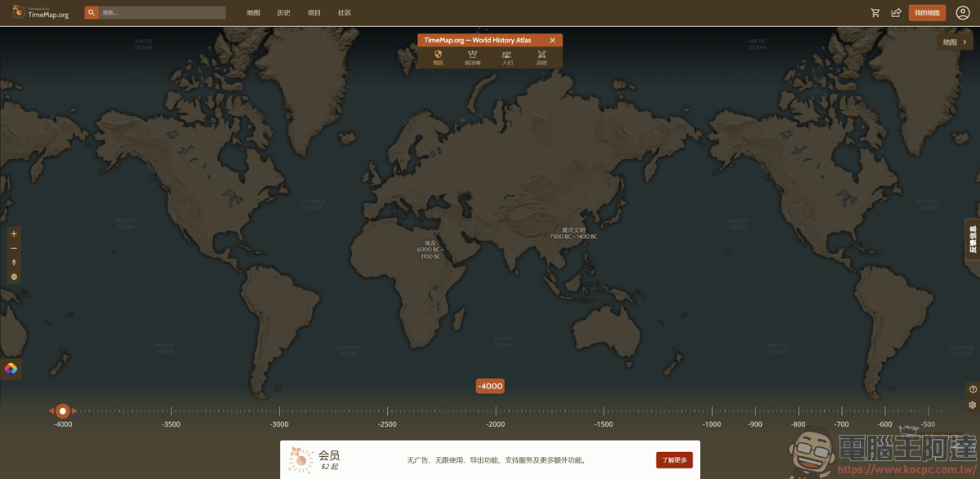Open the 反馈信息 feedback side tab
980x479 pixels.
click(973, 239)
